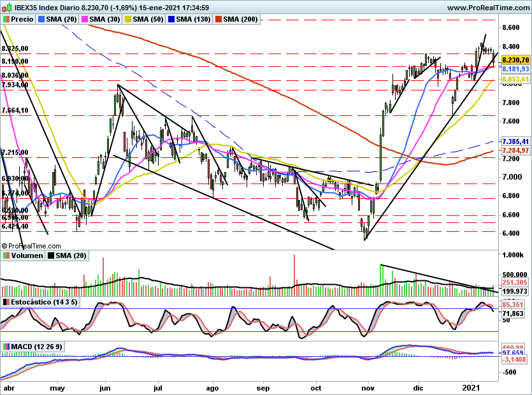
Task: Open the price SMA (20) legend label
Action: [61, 19]
